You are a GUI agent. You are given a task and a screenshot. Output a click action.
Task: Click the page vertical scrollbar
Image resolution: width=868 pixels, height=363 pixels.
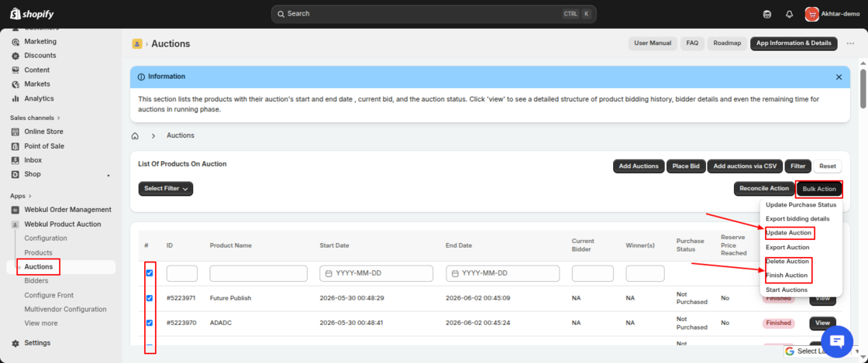[863, 88]
